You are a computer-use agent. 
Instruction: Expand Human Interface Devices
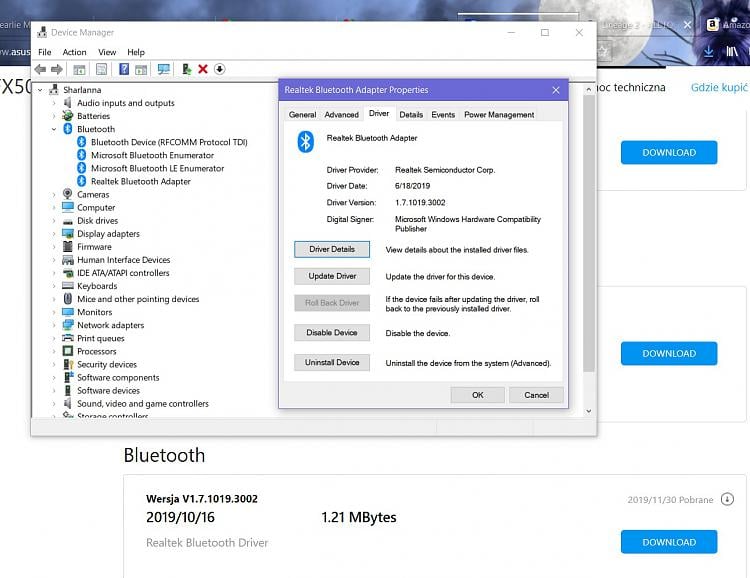coord(54,260)
